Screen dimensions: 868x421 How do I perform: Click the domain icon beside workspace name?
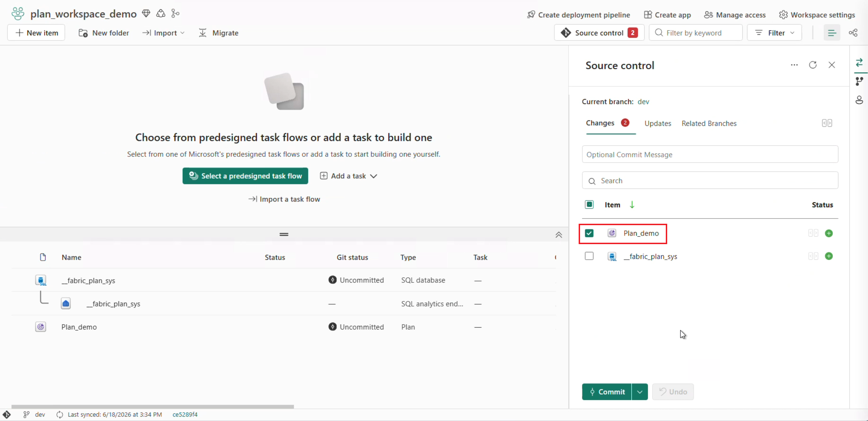[x=161, y=13]
